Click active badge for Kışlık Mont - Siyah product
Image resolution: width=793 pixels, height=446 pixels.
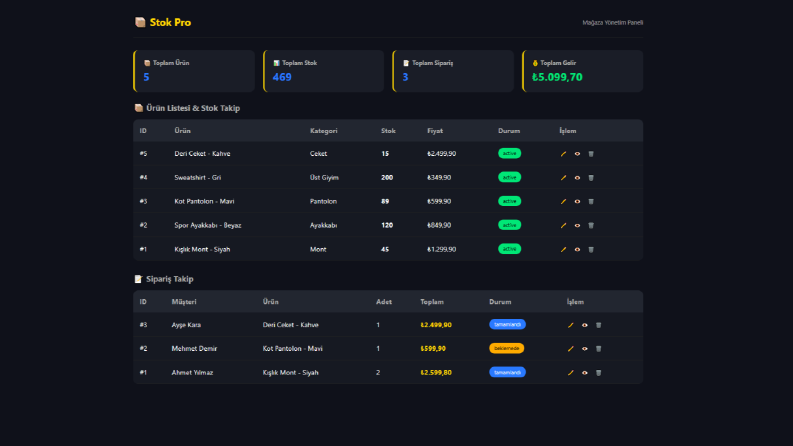(x=509, y=249)
